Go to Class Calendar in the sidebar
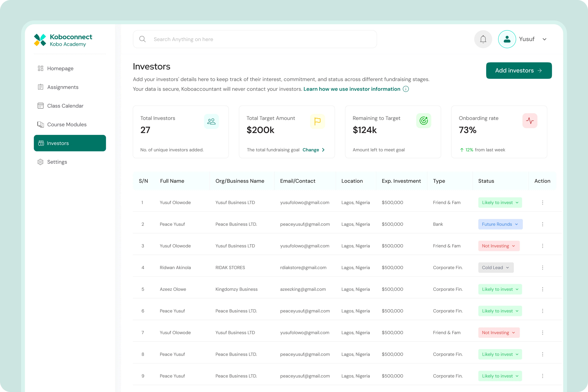 [x=65, y=106]
